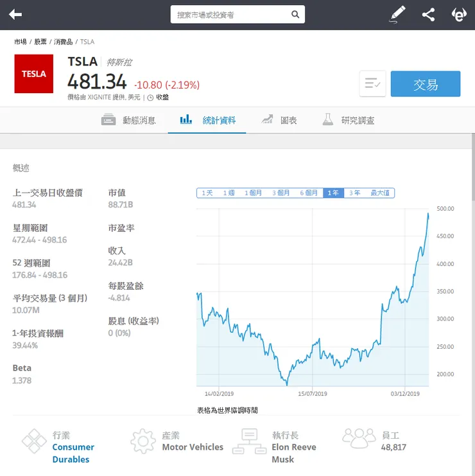
Task: Click 股票 breadcrumb link
Action: [x=40, y=42]
